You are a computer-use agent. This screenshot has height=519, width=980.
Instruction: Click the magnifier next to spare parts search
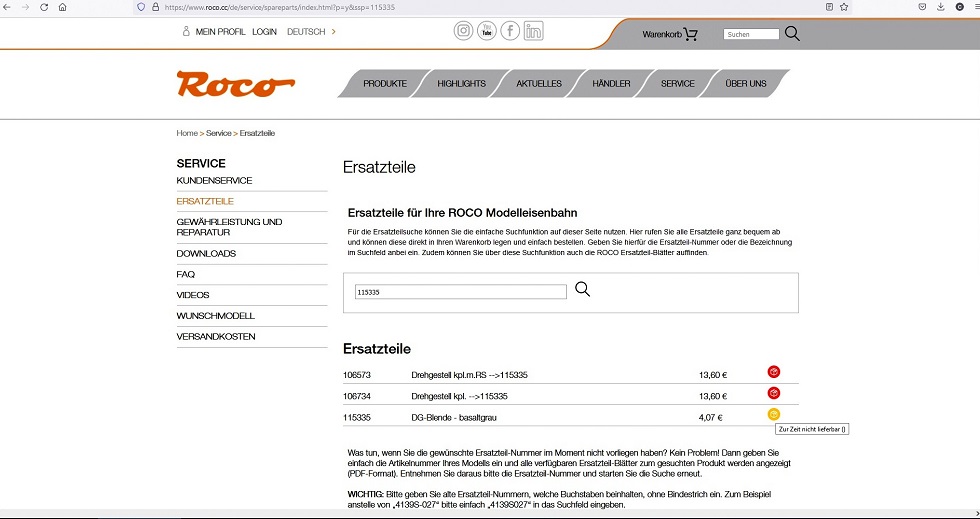pyautogui.click(x=583, y=290)
